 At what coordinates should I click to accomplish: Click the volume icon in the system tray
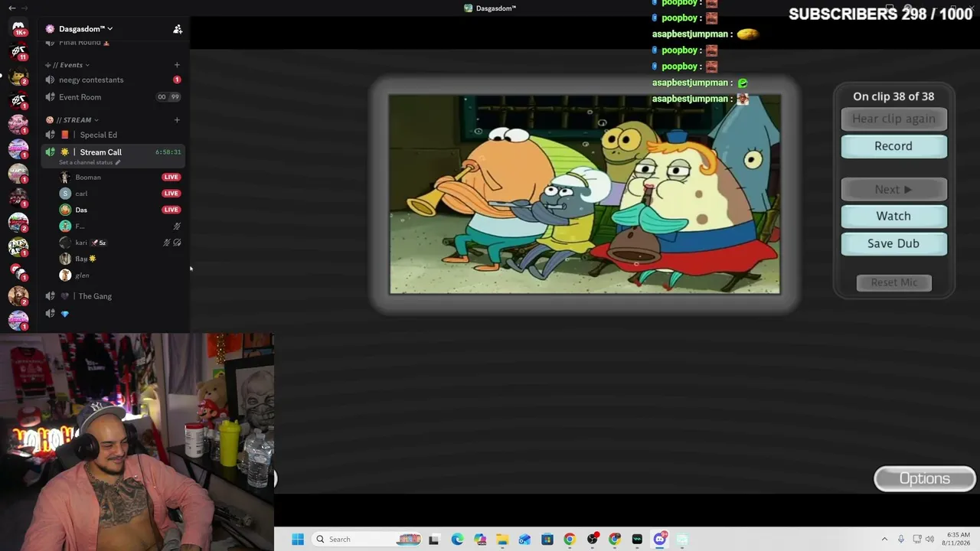(930, 540)
